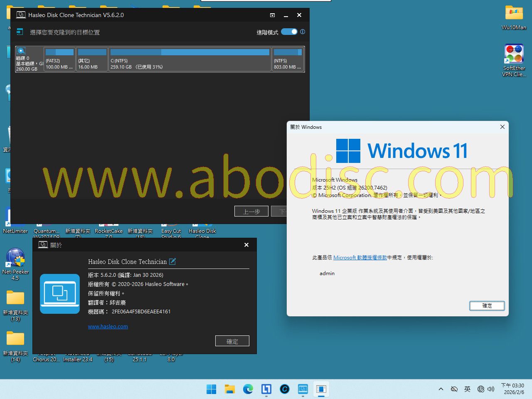Launch Microsoft Edge from the taskbar
The height and width of the screenshot is (399, 532).
[x=248, y=389]
